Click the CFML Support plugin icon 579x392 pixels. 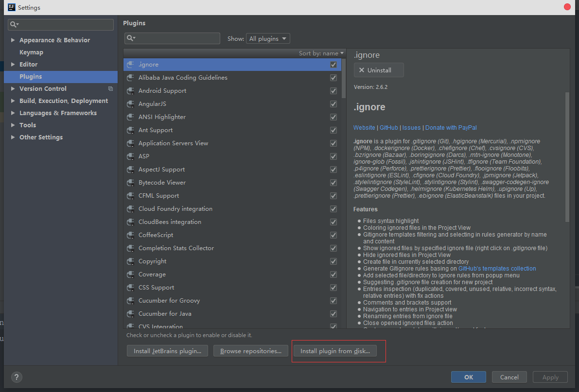130,196
